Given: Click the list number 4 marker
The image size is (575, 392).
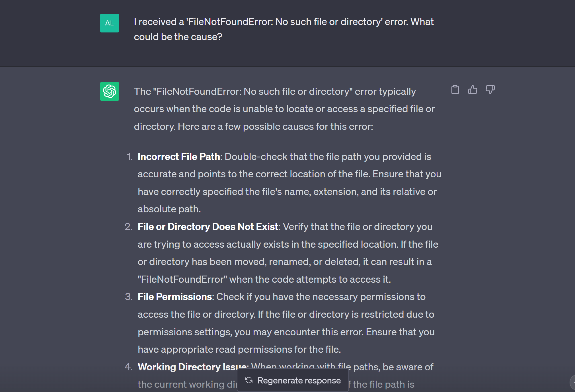Looking at the screenshot, I should click(x=129, y=367).
